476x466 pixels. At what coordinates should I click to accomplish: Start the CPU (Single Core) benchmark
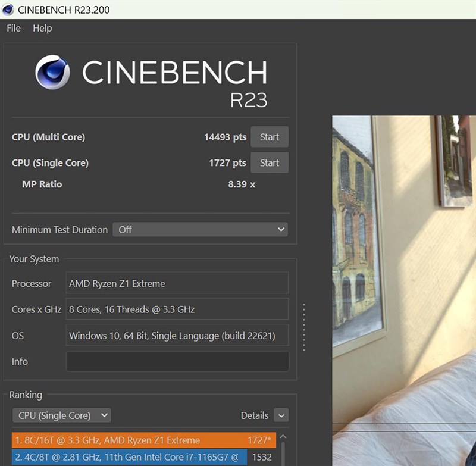pyautogui.click(x=270, y=162)
